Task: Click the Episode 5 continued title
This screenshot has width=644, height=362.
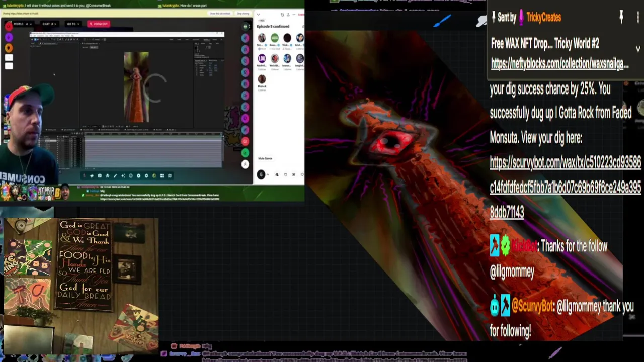Action: pyautogui.click(x=273, y=26)
